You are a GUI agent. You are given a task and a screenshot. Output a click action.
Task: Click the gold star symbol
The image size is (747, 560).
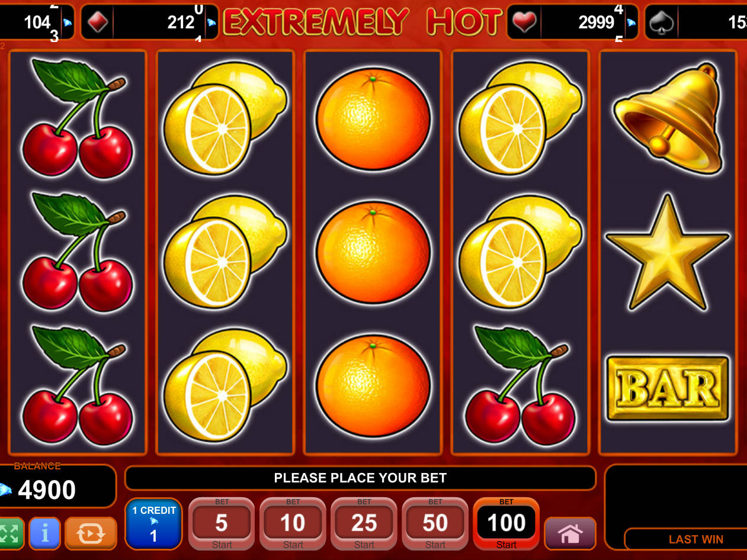[x=667, y=253]
